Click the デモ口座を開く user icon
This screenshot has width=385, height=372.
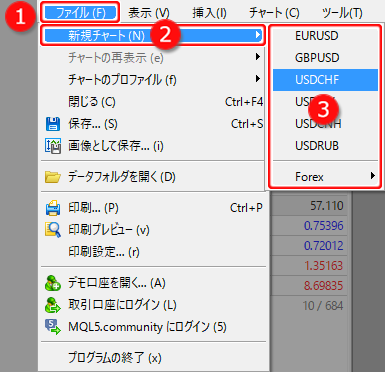click(x=53, y=283)
